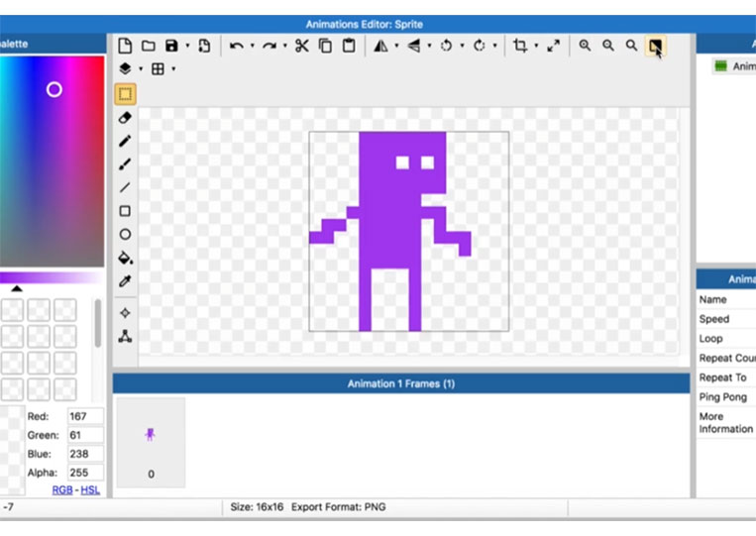Select the Eraser tool
Image resolution: width=756 pixels, height=536 pixels.
[125, 118]
